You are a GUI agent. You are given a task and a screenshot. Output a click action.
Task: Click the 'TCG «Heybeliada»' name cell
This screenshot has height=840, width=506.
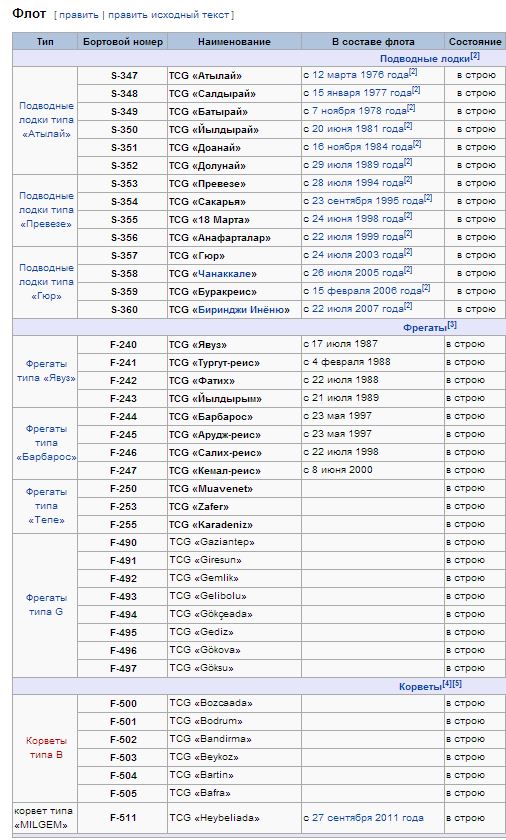point(234,818)
